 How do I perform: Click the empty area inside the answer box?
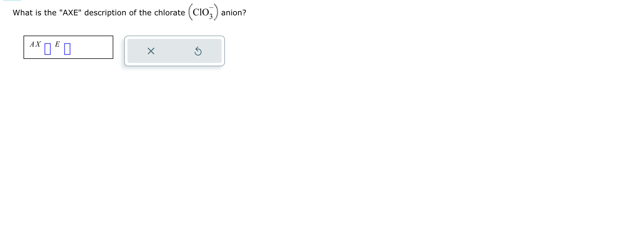click(x=92, y=47)
